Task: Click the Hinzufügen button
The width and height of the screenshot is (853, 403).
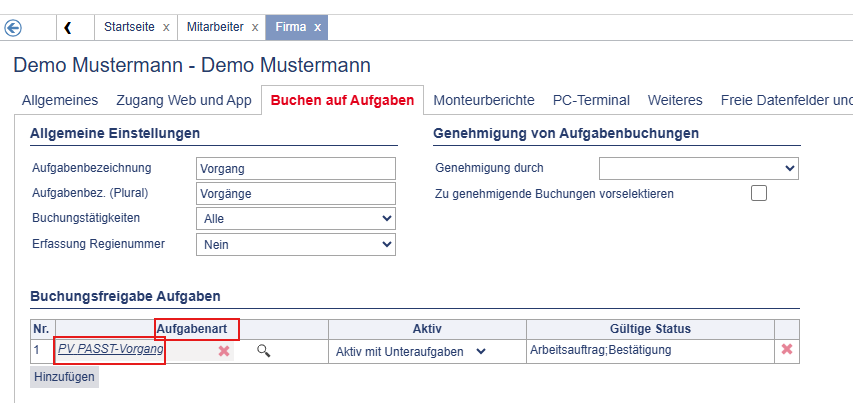Action: 64,376
